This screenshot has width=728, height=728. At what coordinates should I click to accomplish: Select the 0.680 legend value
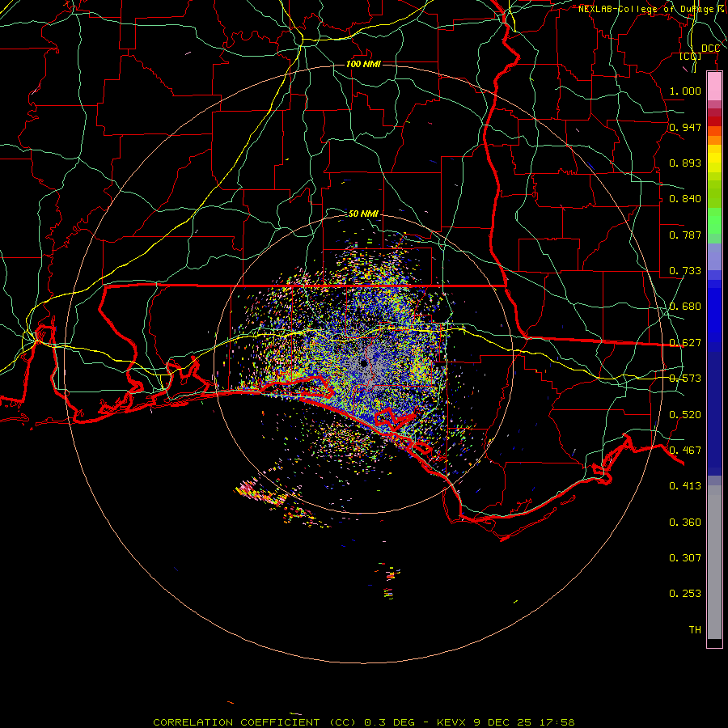click(x=685, y=307)
